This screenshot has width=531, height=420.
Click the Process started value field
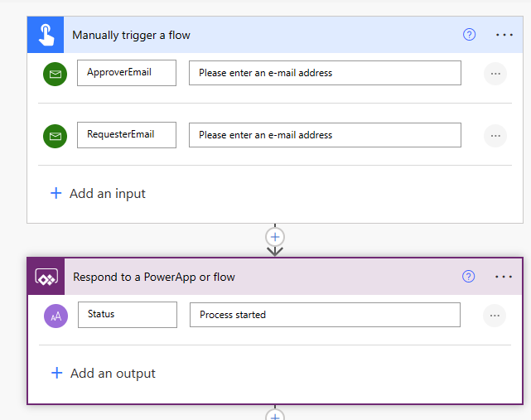coord(325,315)
